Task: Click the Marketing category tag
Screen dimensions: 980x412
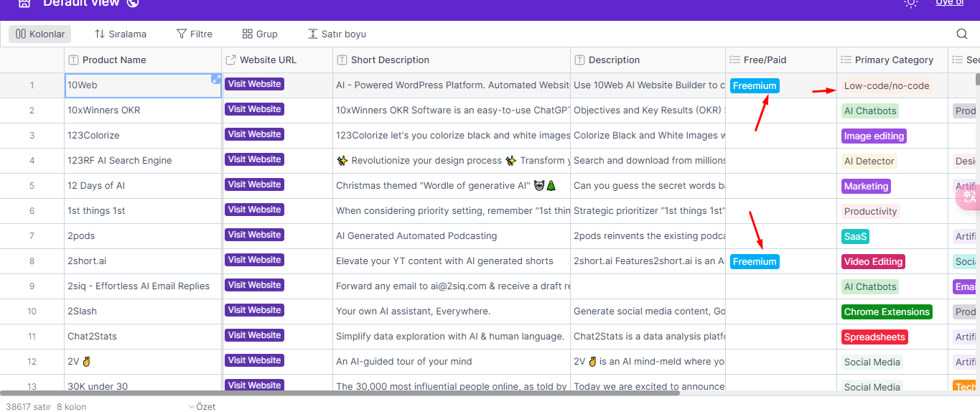Action: pyautogui.click(x=866, y=186)
